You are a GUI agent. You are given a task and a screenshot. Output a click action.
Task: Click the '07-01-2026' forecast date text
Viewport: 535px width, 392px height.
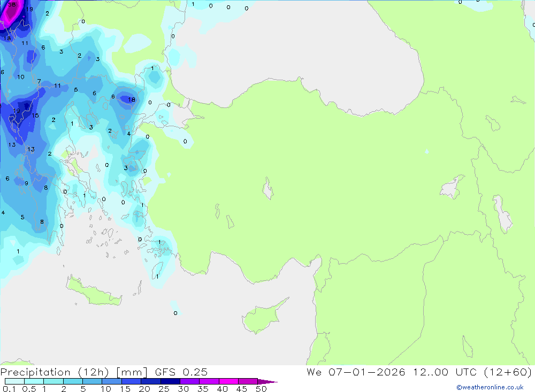367,372
